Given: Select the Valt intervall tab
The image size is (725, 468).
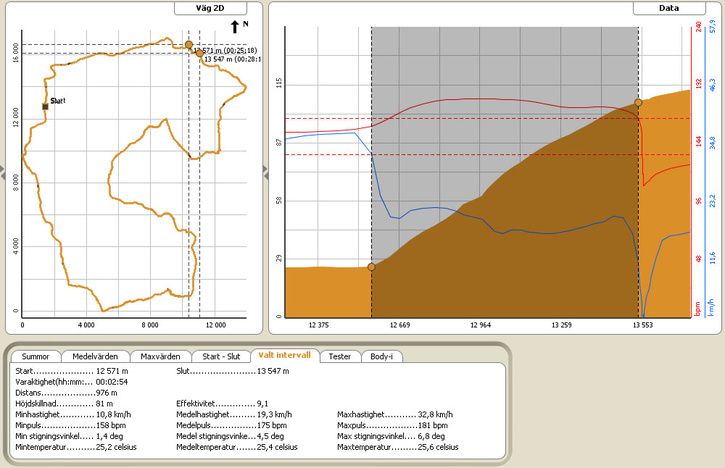Looking at the screenshot, I should (x=284, y=355).
